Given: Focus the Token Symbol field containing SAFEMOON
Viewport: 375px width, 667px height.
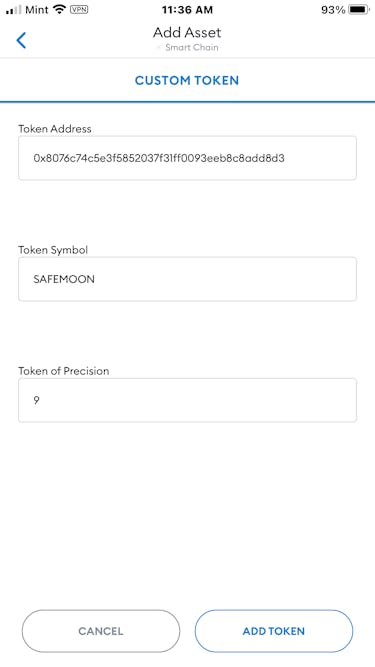Looking at the screenshot, I should (x=187, y=279).
